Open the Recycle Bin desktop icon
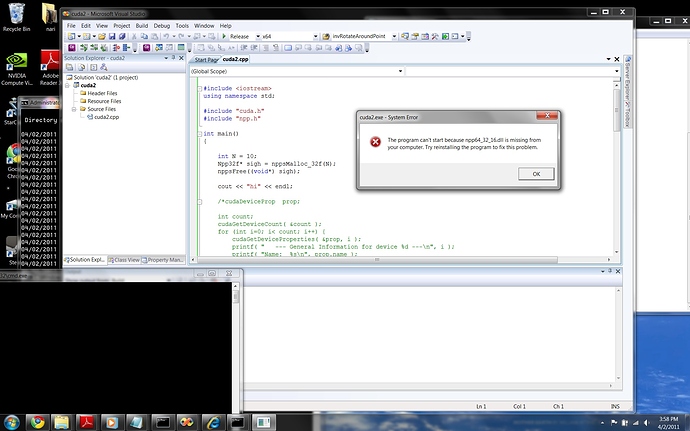Screen dimensions: 690x431 tap(16, 17)
